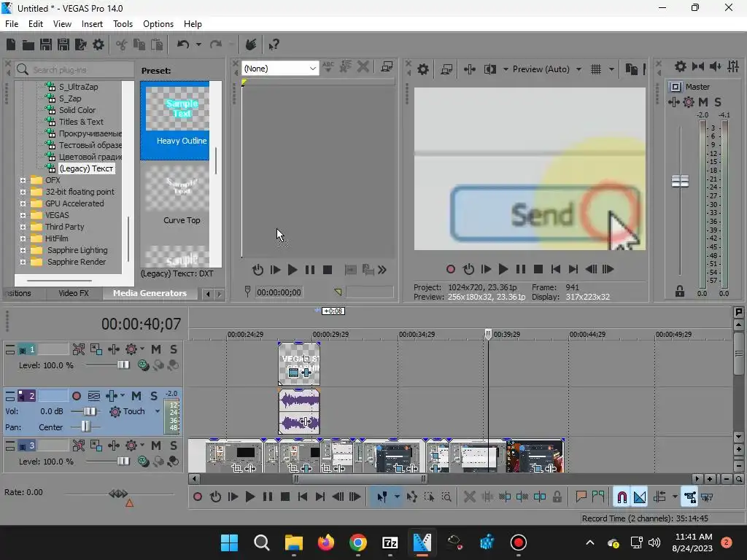
Task: Expand the 32-bit floating point folder
Action: 23,192
